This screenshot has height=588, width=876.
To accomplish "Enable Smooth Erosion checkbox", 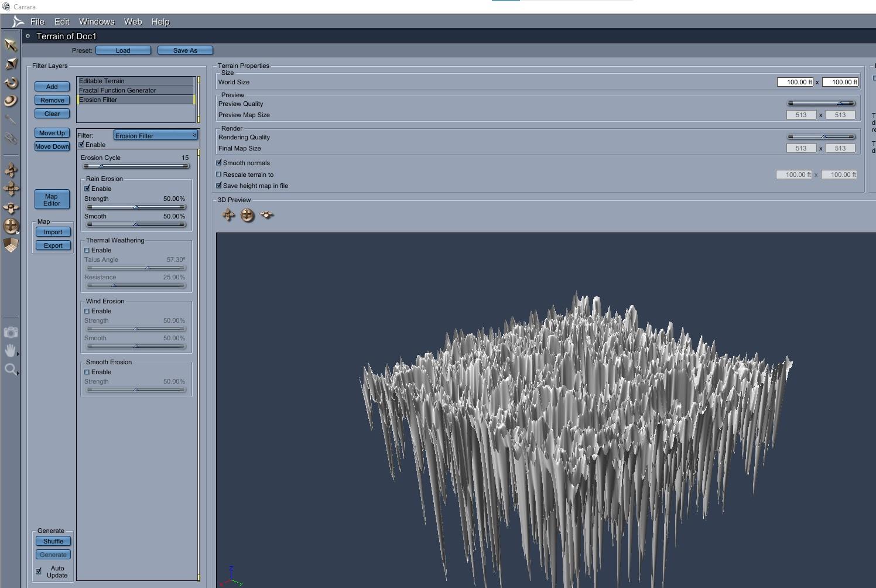I will point(87,372).
